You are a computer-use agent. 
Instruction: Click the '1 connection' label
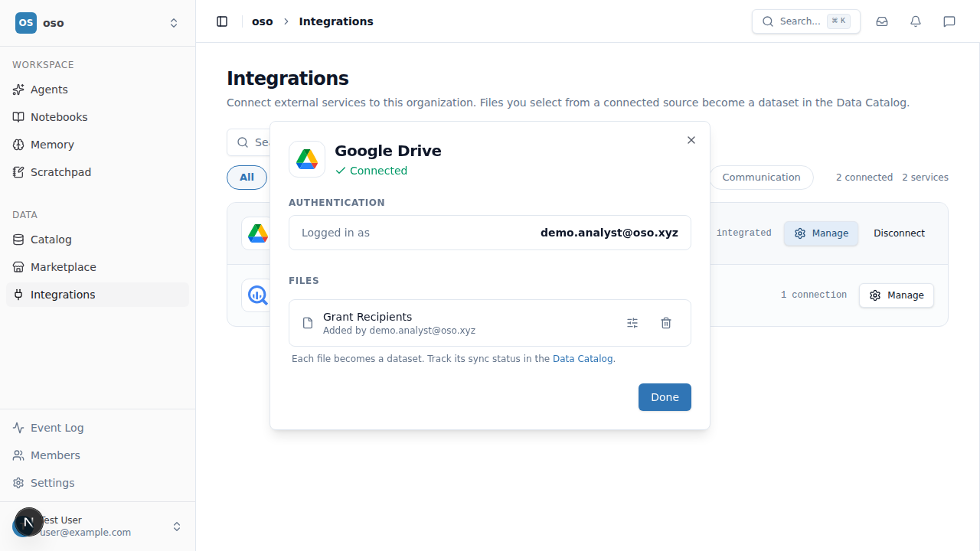[814, 295]
